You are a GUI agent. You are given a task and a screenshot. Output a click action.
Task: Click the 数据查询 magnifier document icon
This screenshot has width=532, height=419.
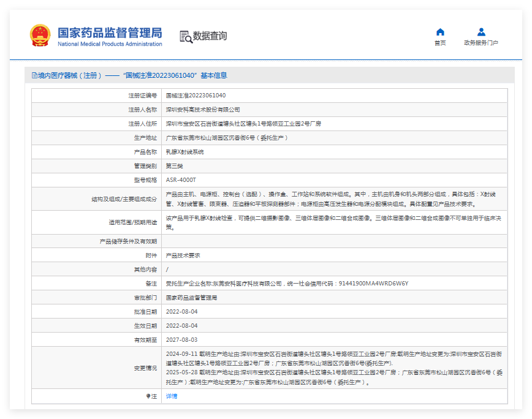(x=186, y=37)
